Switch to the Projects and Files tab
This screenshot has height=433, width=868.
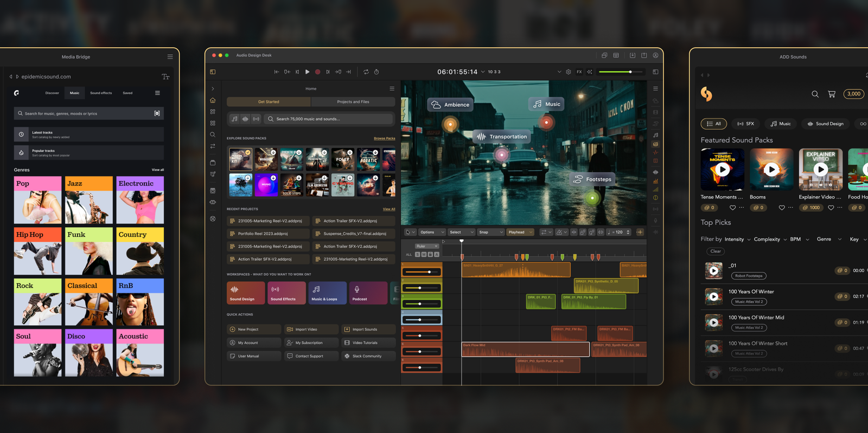[x=353, y=102]
